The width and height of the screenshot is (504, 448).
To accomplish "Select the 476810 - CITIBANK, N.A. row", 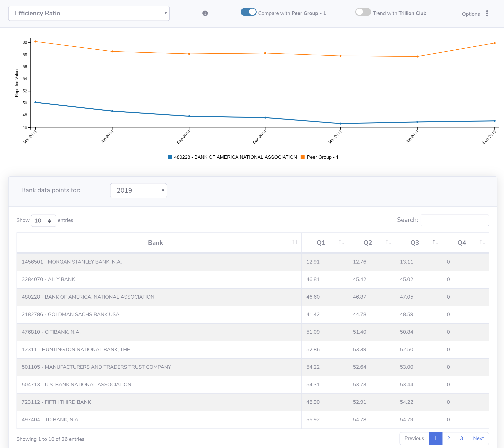I will [x=253, y=332].
